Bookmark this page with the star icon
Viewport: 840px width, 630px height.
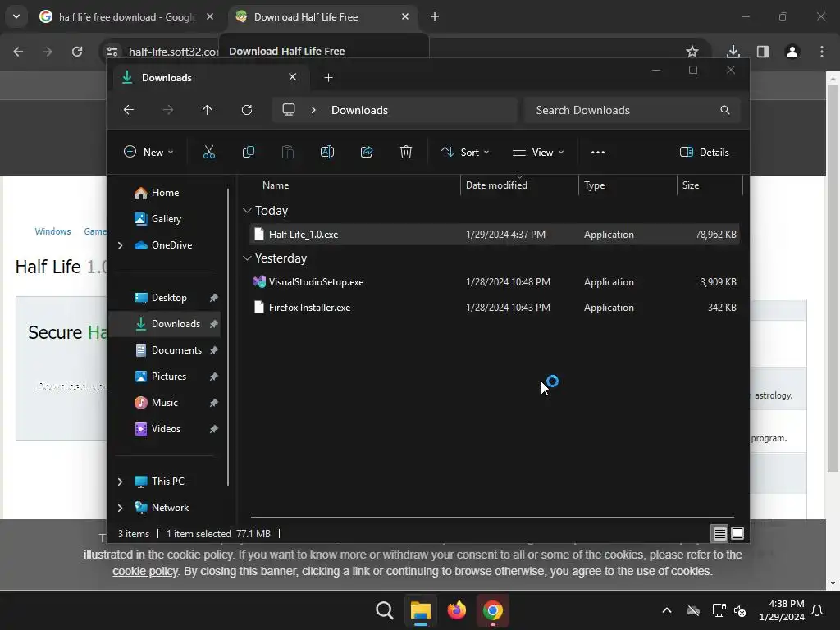(x=692, y=52)
